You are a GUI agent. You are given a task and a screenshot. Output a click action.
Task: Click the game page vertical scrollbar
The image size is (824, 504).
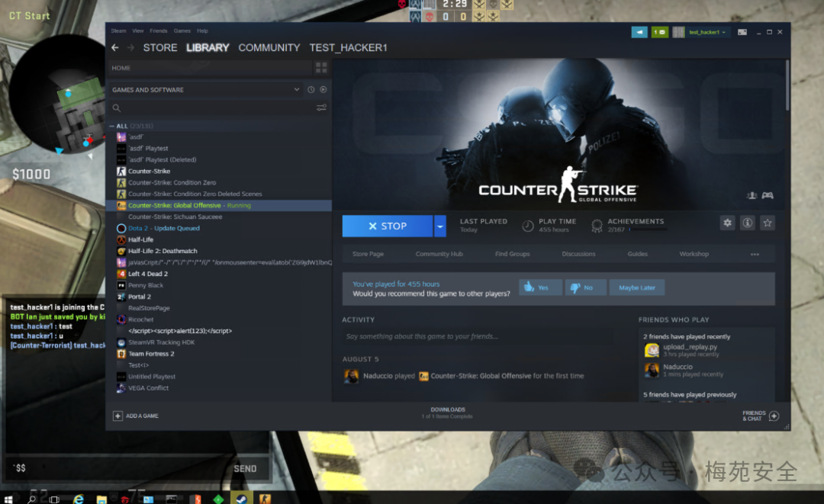(787, 85)
